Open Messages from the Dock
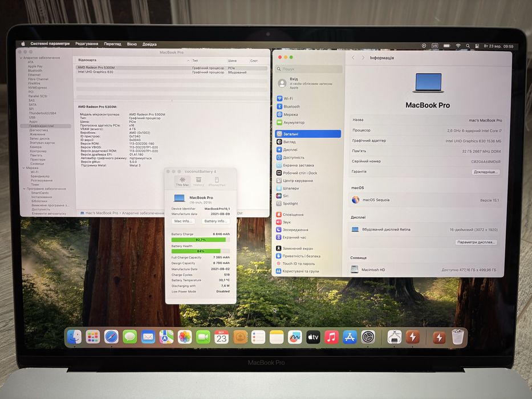This screenshot has width=532, height=399. coord(129,337)
